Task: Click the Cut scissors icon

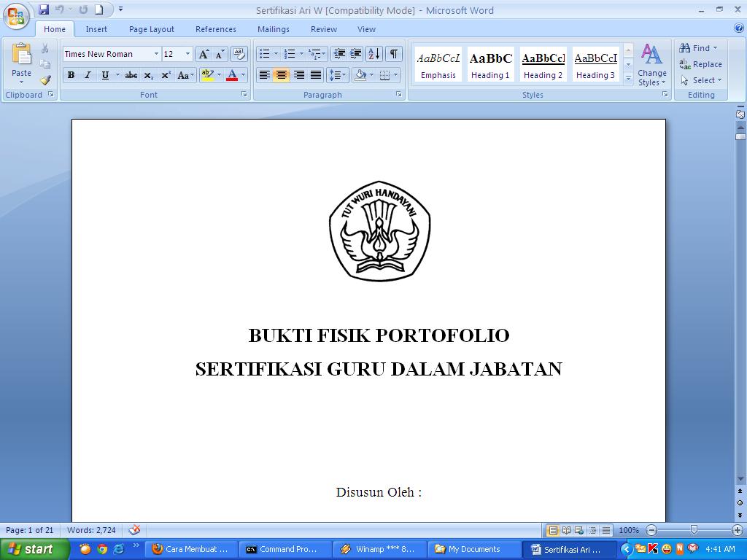Action: [44, 48]
